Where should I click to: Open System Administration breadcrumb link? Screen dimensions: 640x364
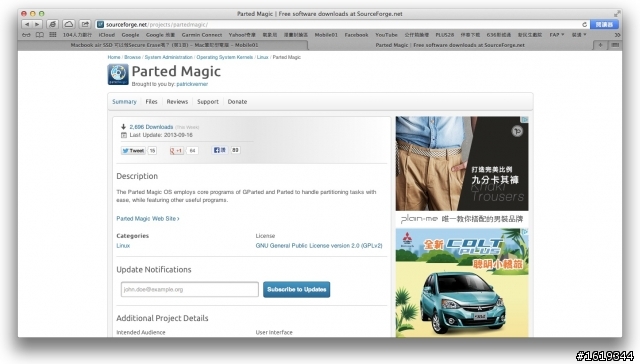click(x=168, y=57)
